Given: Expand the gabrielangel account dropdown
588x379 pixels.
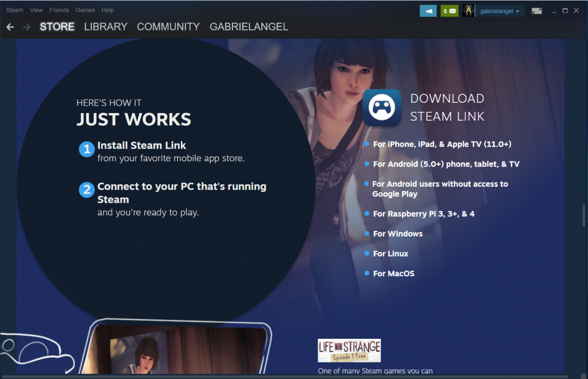Looking at the screenshot, I should (500, 11).
